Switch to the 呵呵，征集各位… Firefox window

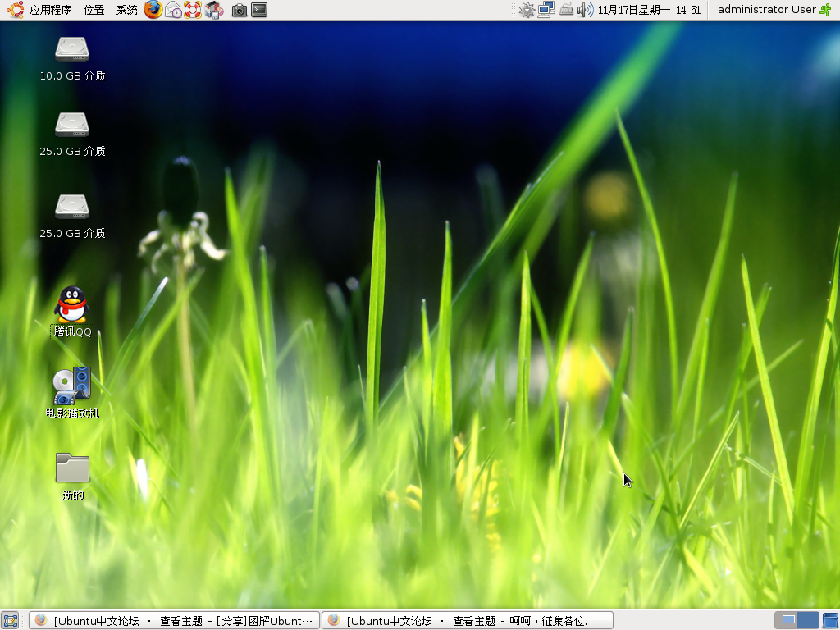point(467,620)
